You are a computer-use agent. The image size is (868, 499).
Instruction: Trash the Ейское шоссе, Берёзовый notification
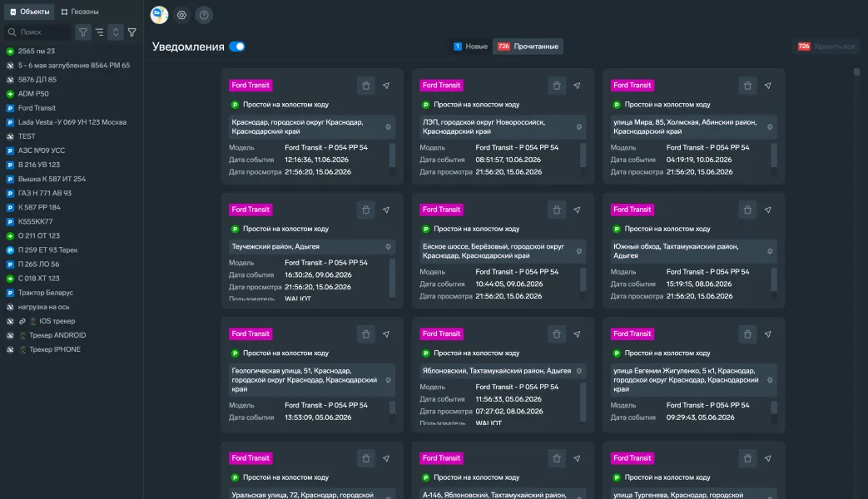(x=557, y=210)
